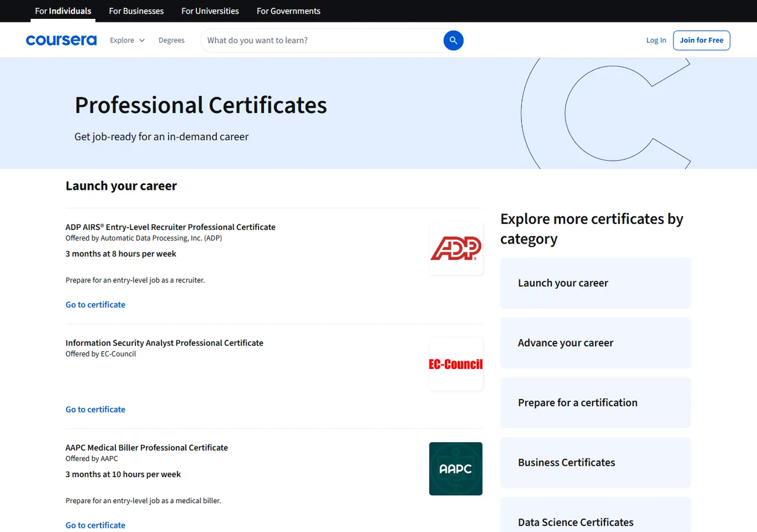Go to certificate for ADP AIRS recruiter
This screenshot has height=532, width=757.
coord(95,304)
